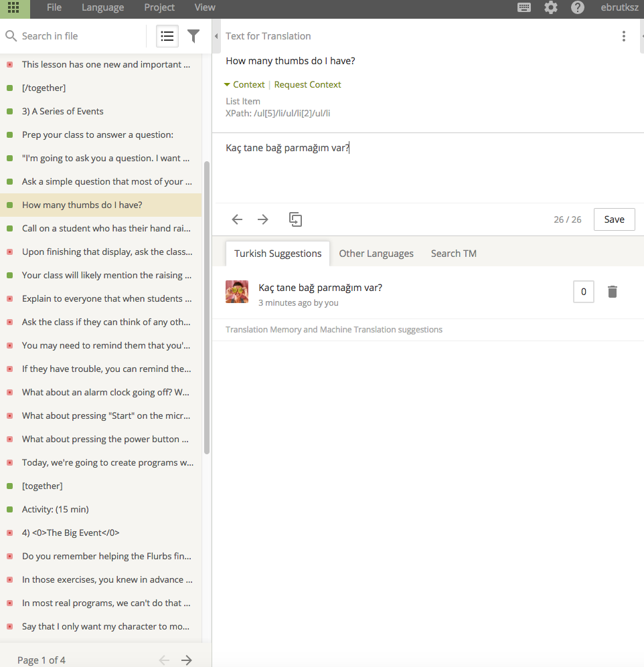Select 'Do you remember helping the Flurbs' string
The width and height of the screenshot is (644, 667).
101,556
